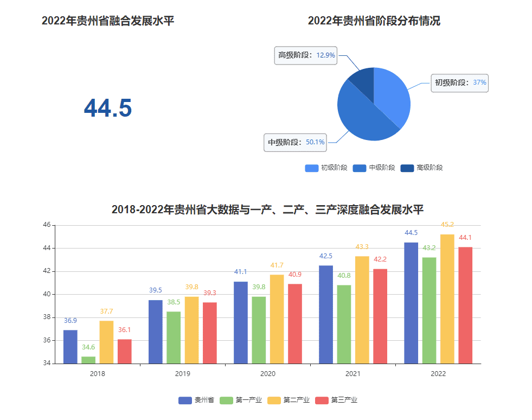
Task: Toggle 中级阶段 legend item in pie chart
Action: (x=374, y=168)
